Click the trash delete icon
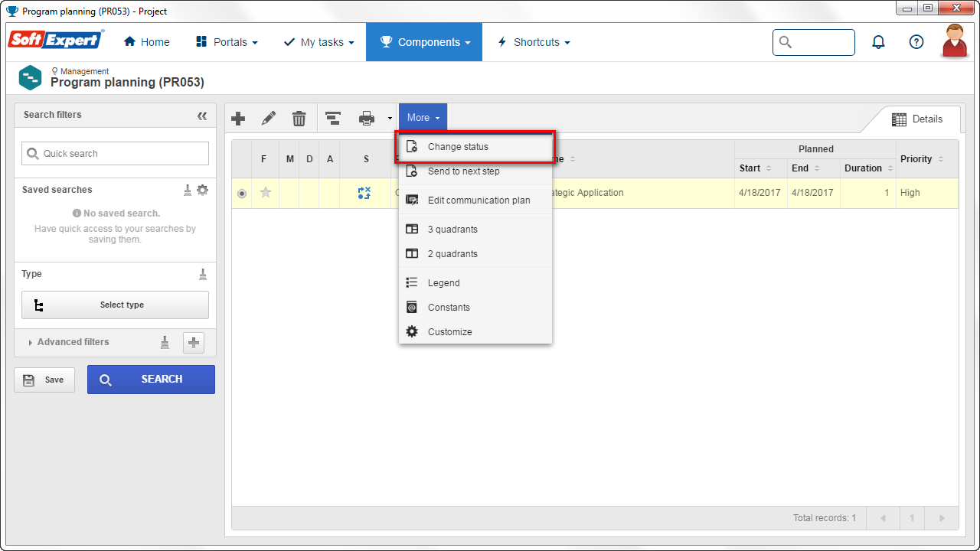Screen dimensions: 980x551 (299, 119)
